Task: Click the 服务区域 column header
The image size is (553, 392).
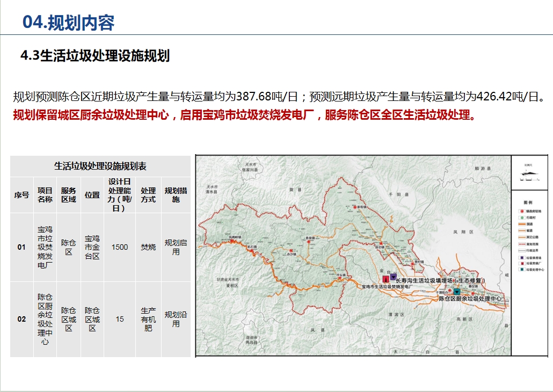Action: coord(68,195)
